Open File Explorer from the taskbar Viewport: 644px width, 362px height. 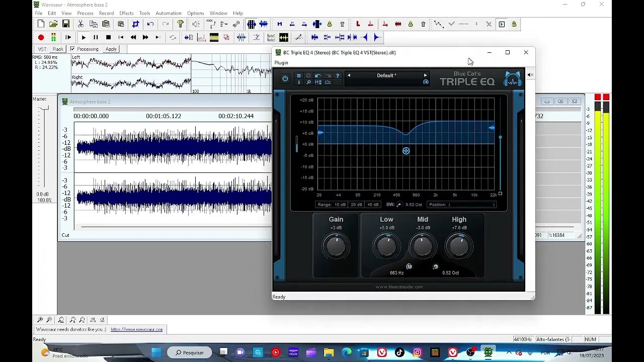coord(329,352)
